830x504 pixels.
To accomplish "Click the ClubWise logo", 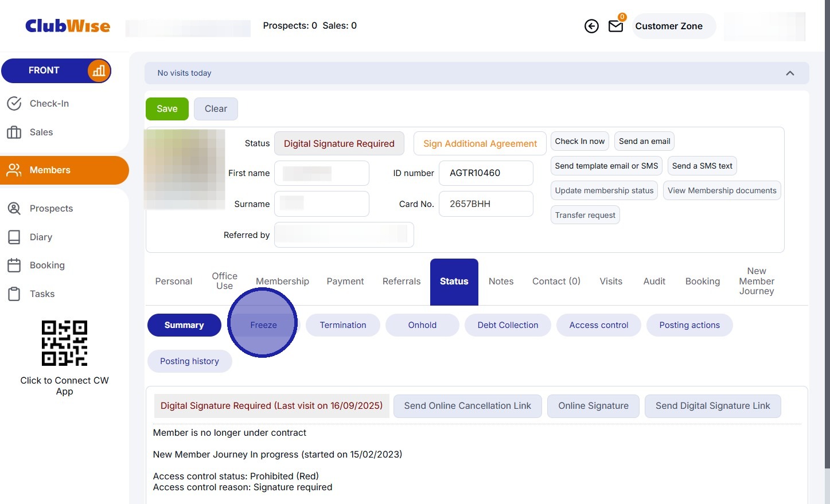I will tap(68, 26).
